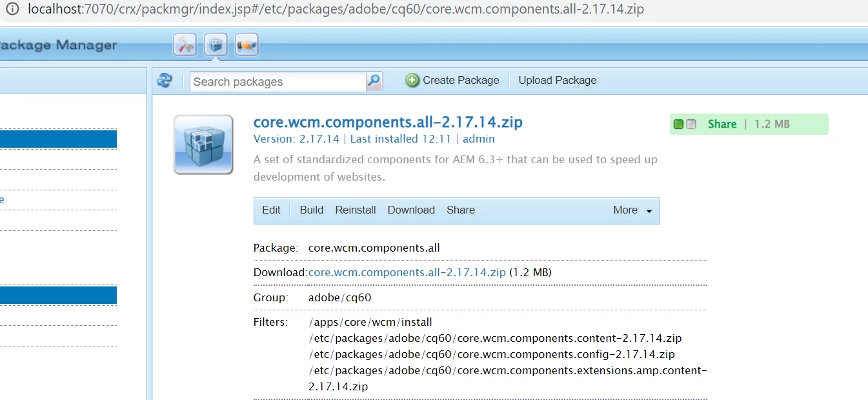Reinstall the package
Screen dimensions: 868x400
pyautogui.click(x=356, y=210)
